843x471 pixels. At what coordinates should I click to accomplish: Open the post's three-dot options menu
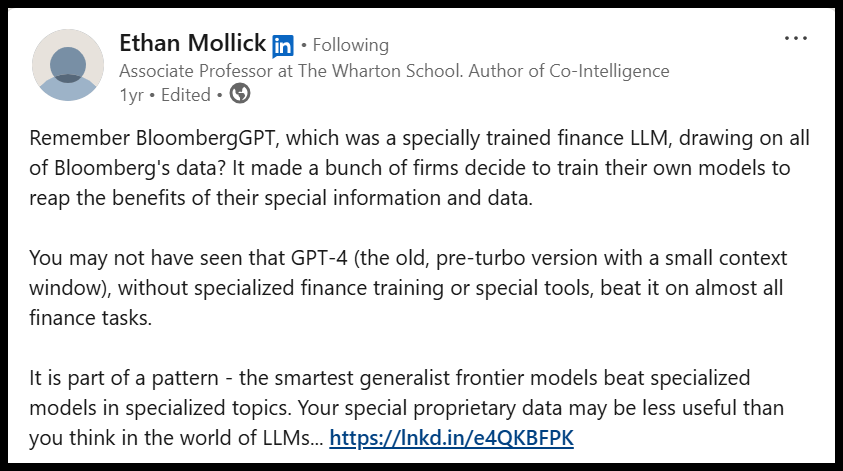point(795,39)
